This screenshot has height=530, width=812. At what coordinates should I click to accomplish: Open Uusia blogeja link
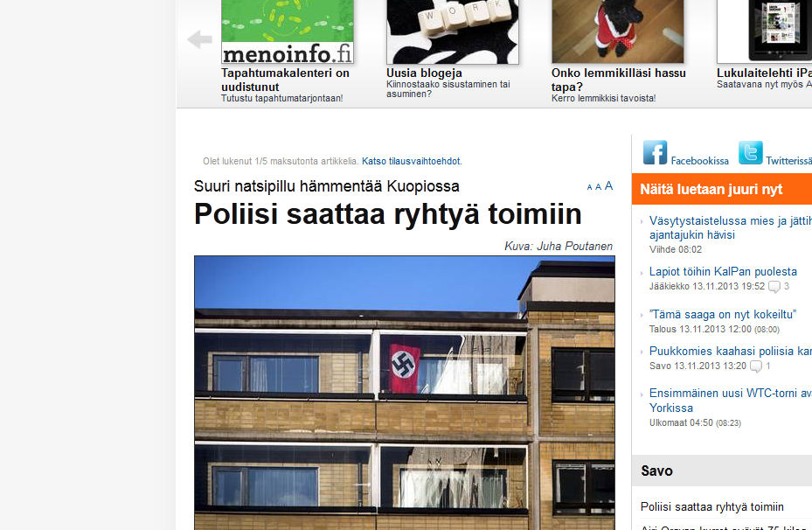424,73
